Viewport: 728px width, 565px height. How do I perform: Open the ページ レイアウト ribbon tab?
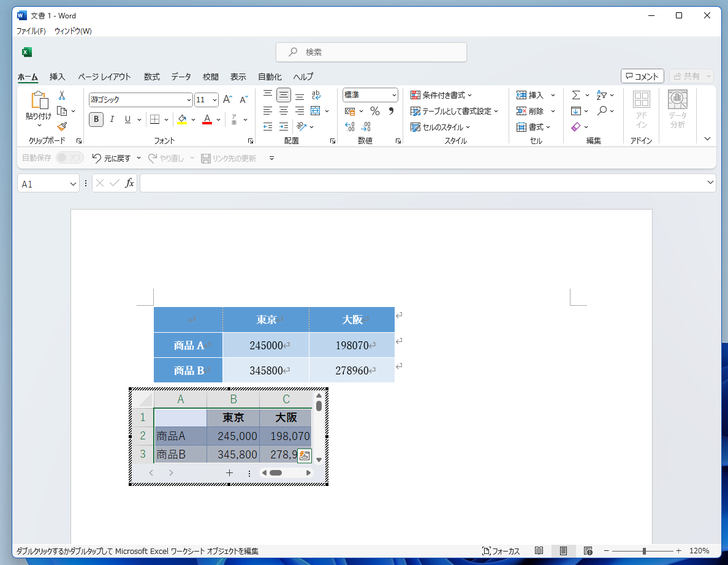(x=104, y=77)
